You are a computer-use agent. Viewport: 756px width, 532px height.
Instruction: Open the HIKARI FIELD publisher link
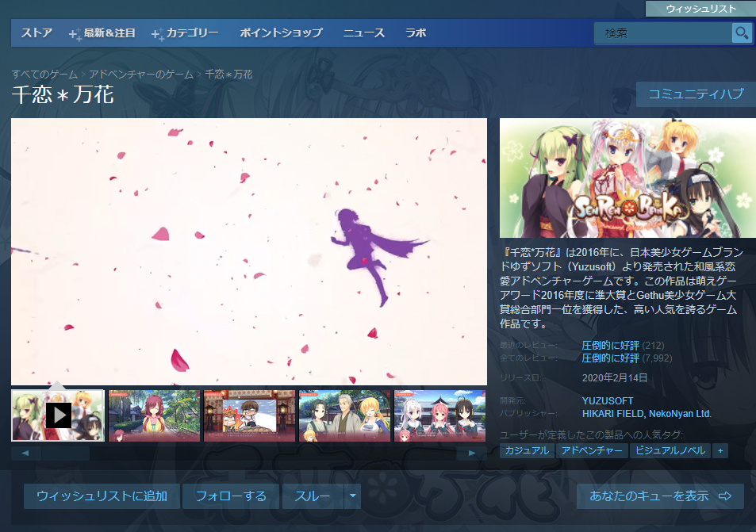coord(612,414)
